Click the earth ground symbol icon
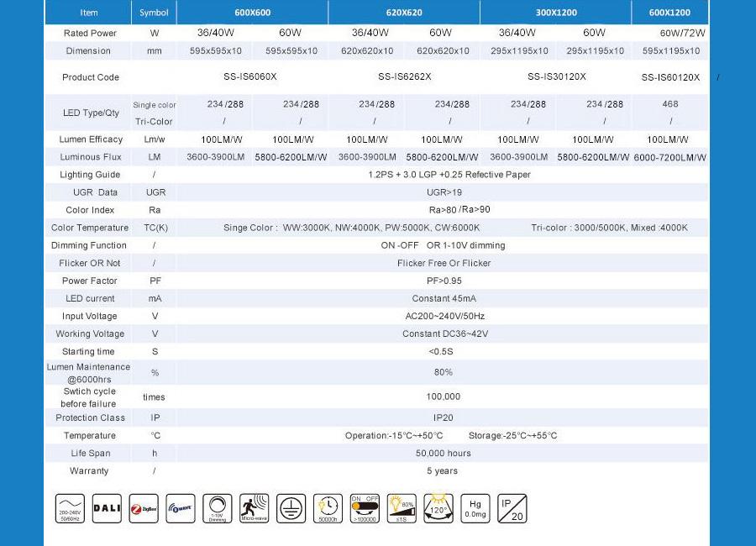This screenshot has height=546, width=756. 291,508
